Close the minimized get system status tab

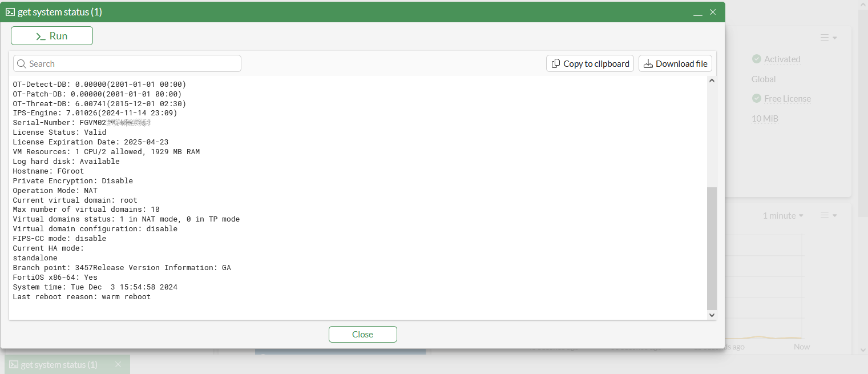pos(118,364)
